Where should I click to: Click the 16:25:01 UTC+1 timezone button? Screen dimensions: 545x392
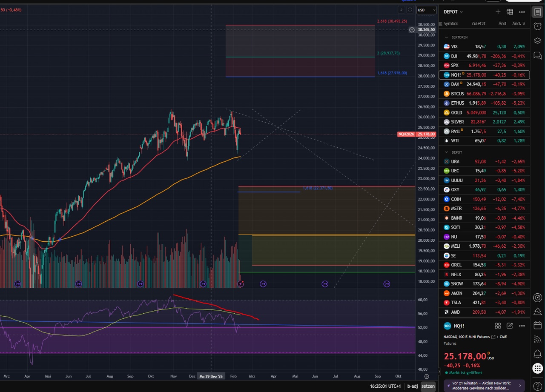pos(386,386)
